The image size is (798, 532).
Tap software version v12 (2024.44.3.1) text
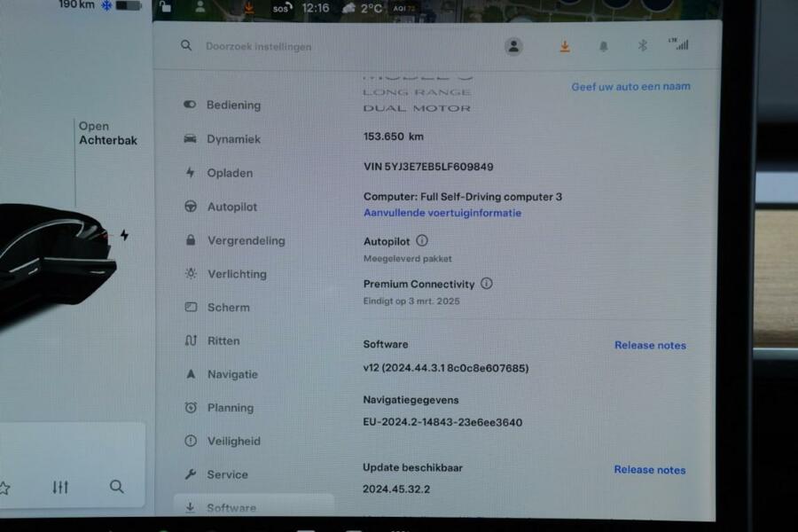[x=446, y=368]
